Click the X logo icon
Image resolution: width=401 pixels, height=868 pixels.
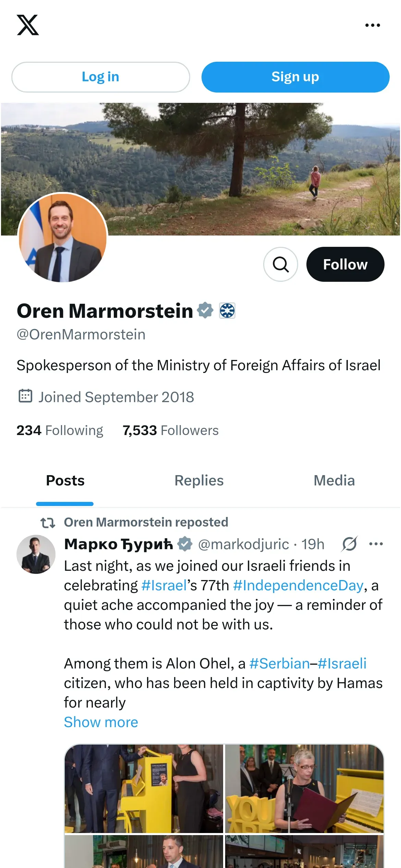28,25
